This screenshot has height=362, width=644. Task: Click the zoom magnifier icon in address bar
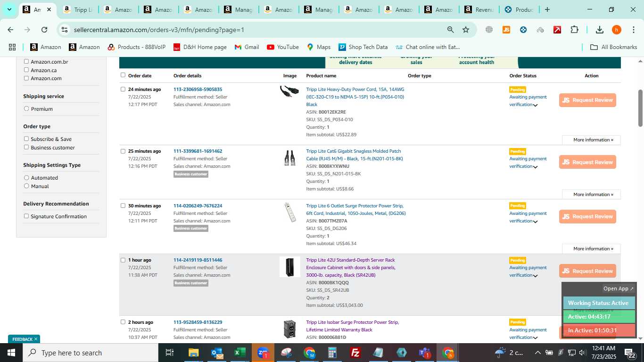tap(451, 30)
